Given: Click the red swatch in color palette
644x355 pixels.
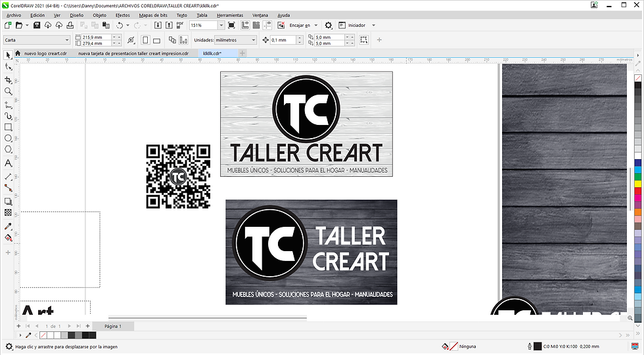Looking at the screenshot, I should (637, 191).
